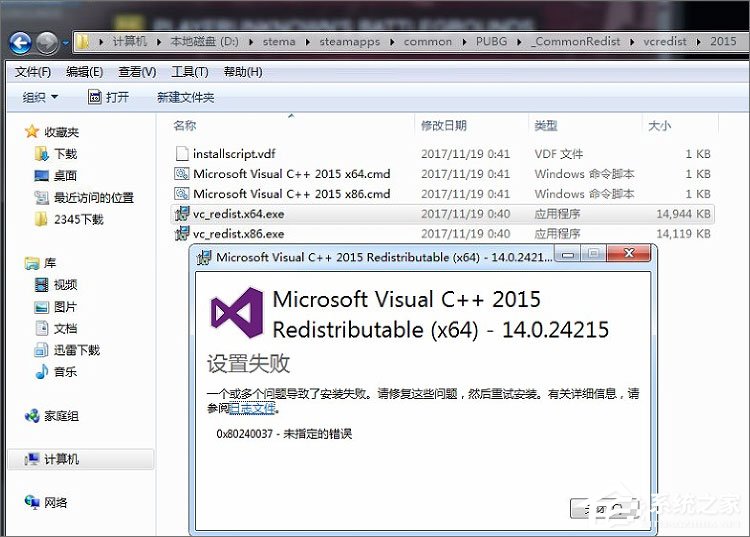Open the 音乐 library
This screenshot has width=750, height=537.
click(x=64, y=372)
